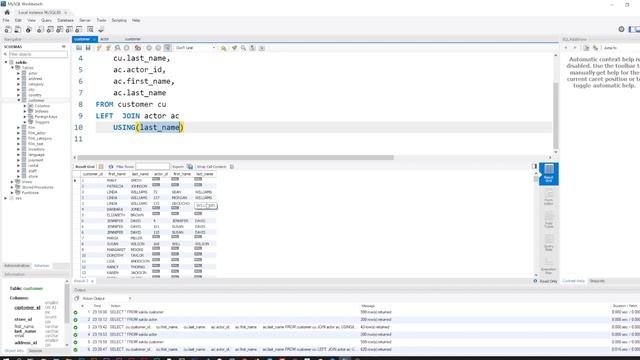Click the Filter Rows input field

coord(152,167)
